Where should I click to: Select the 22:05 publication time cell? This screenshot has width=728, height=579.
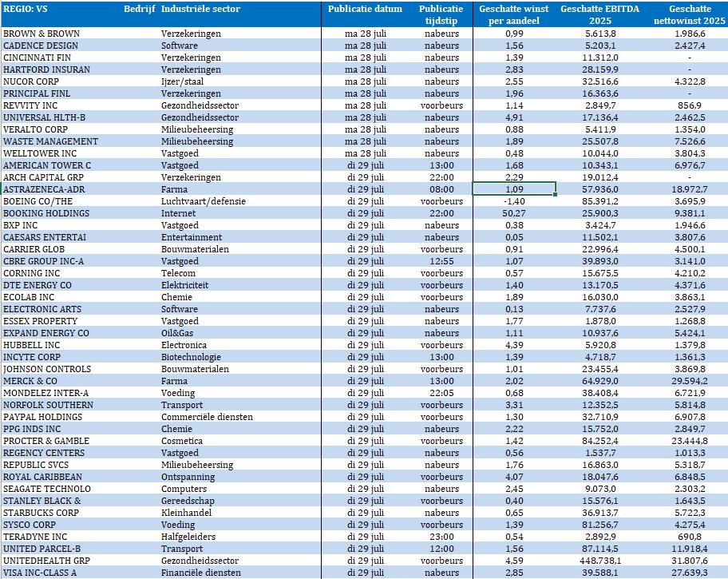tap(441, 393)
